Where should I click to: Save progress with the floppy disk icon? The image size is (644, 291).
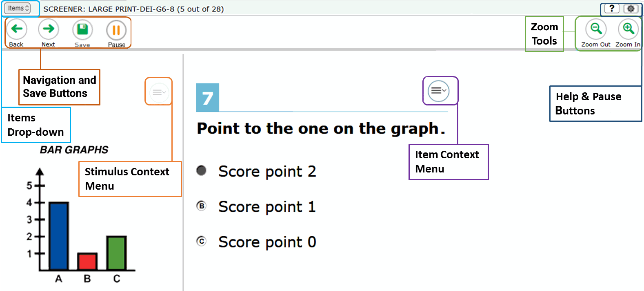coord(82,29)
